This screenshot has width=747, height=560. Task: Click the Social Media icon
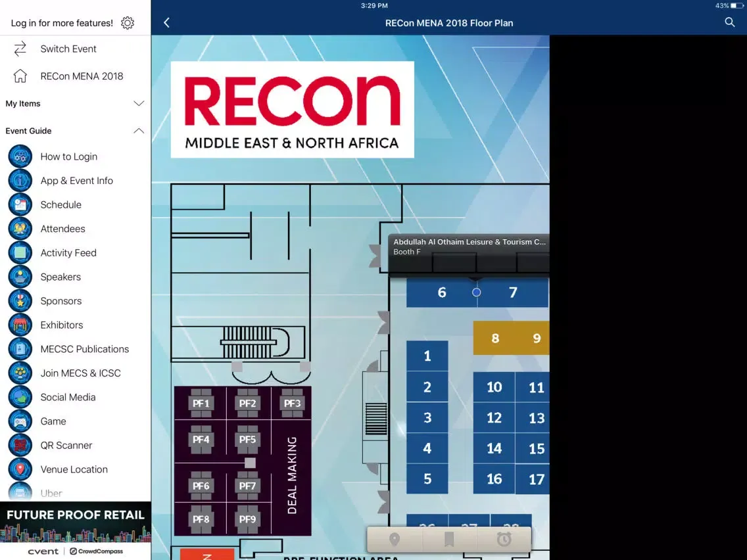click(20, 397)
